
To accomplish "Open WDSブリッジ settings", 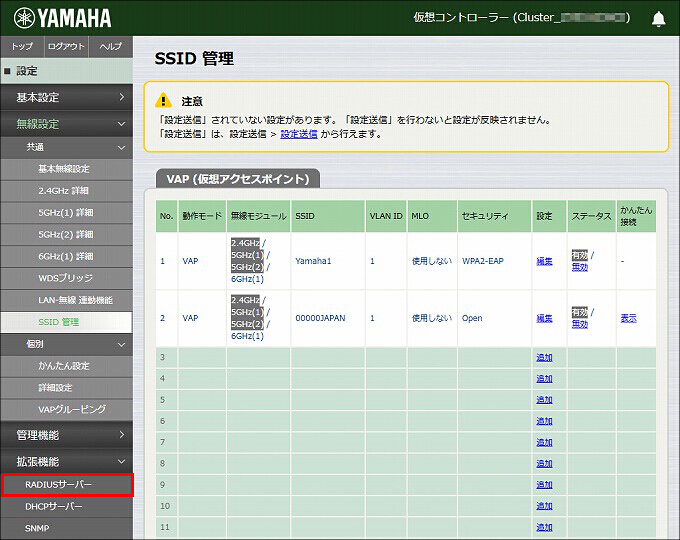I will [66, 278].
